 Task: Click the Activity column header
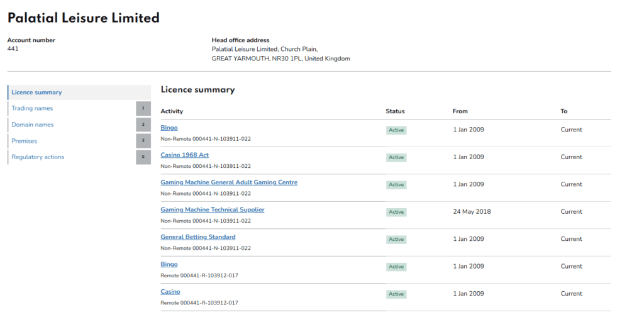coord(172,111)
